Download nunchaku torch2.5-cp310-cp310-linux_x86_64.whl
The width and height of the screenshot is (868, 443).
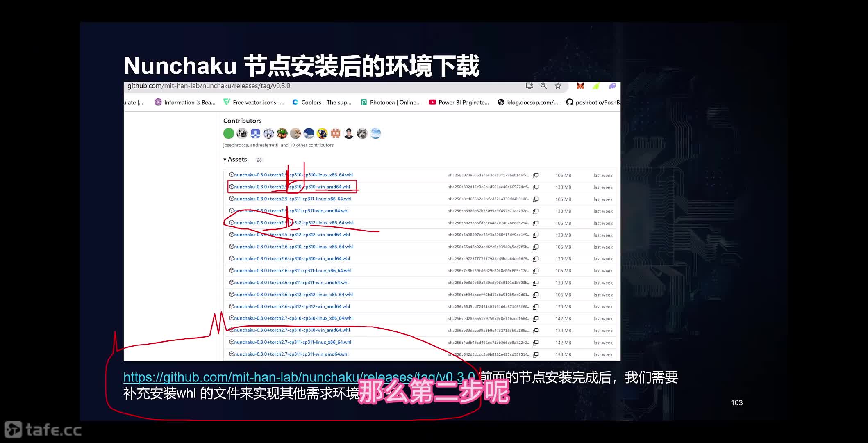293,175
